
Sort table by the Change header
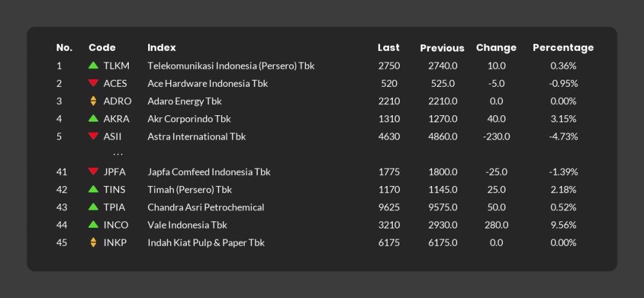(496, 48)
